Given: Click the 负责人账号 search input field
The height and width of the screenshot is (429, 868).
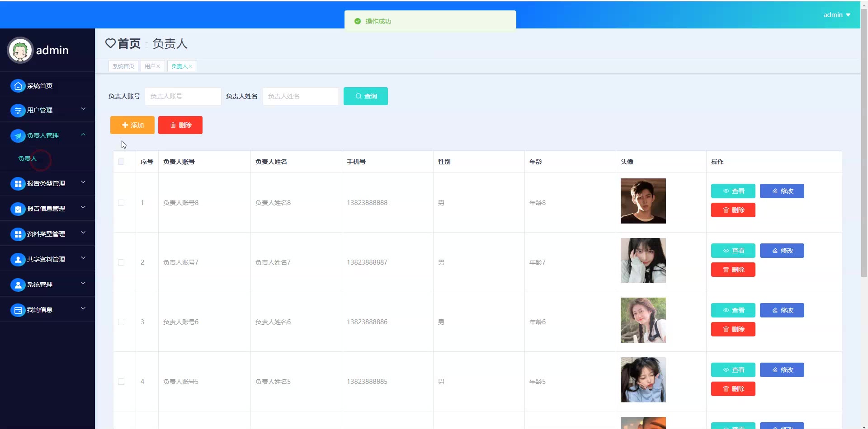Looking at the screenshot, I should pos(183,96).
